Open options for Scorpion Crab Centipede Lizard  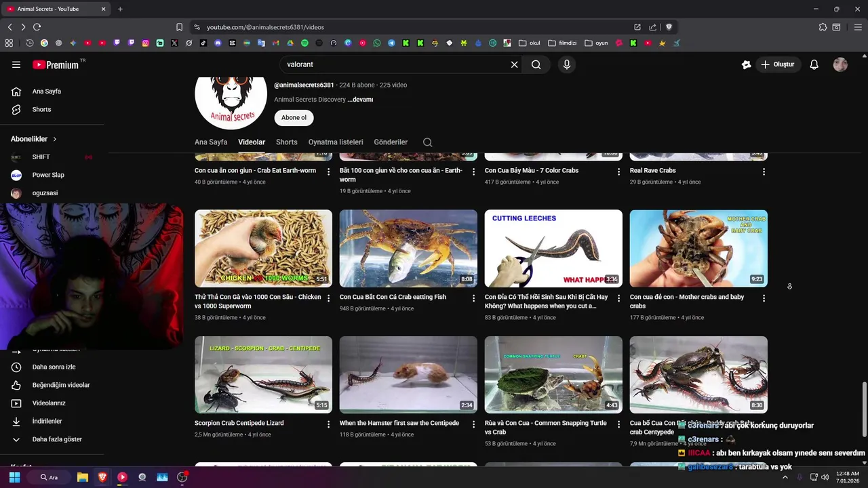[x=329, y=424]
